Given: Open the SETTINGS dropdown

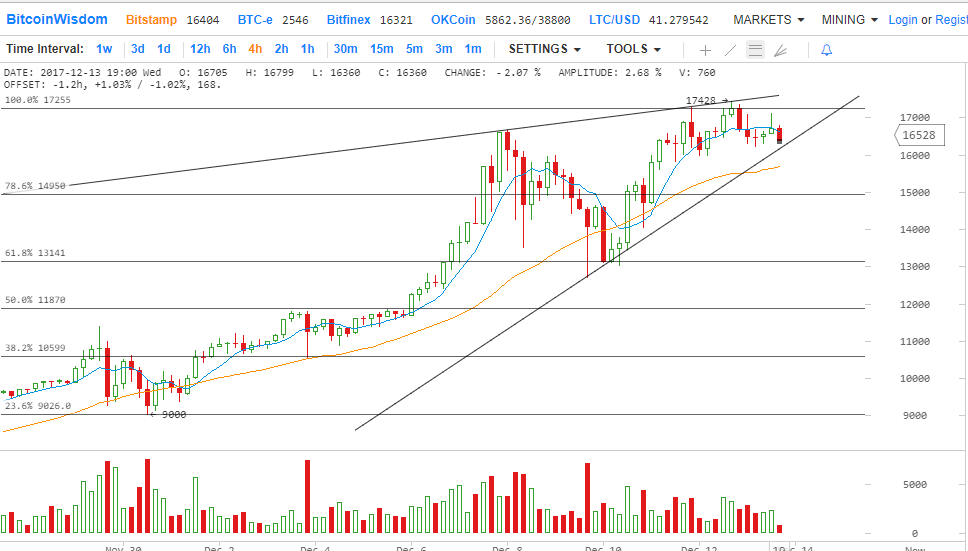Looking at the screenshot, I should coord(544,49).
